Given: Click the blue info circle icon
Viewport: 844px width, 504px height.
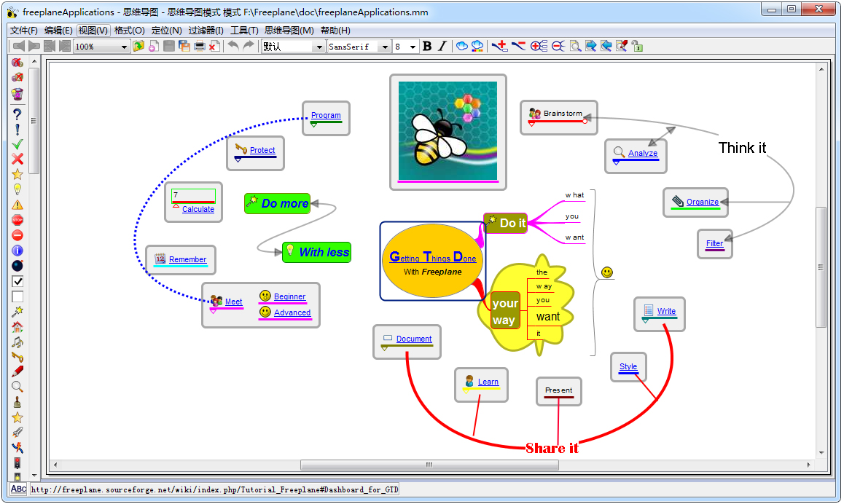Looking at the screenshot, I should pos(17,251).
